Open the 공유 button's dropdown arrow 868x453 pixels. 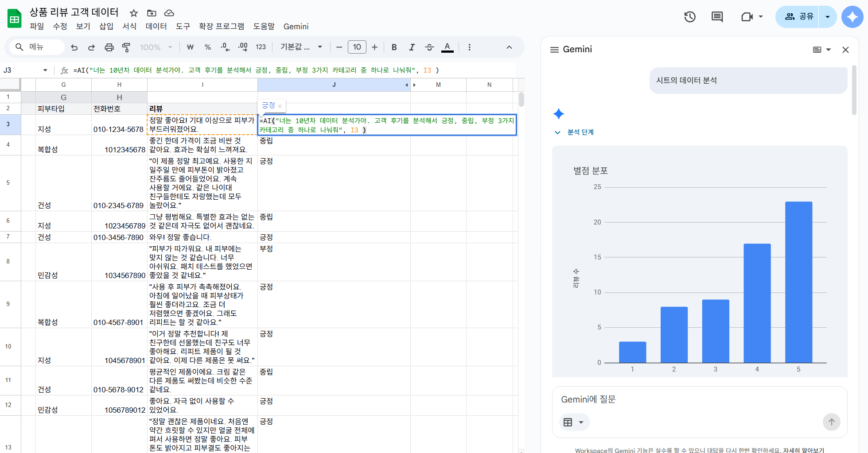pyautogui.click(x=827, y=16)
